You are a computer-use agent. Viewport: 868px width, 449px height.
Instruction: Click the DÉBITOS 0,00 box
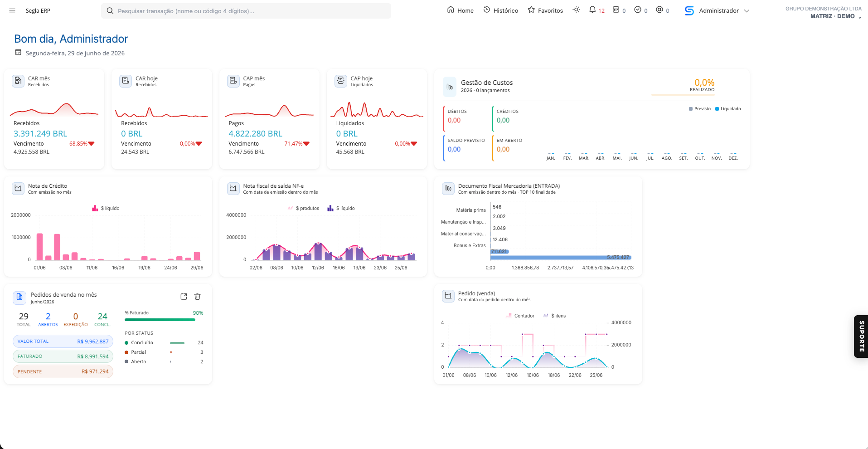[465, 118]
